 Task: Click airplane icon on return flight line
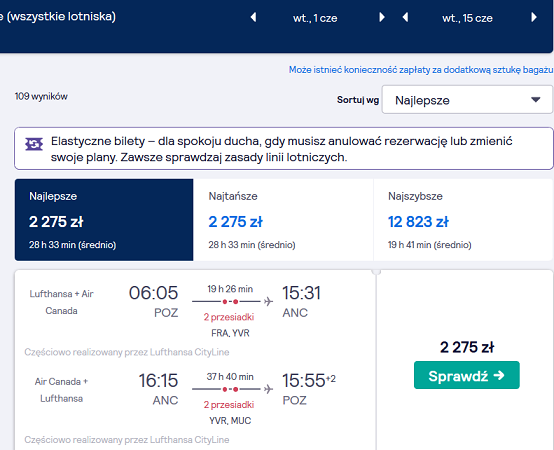coord(269,389)
